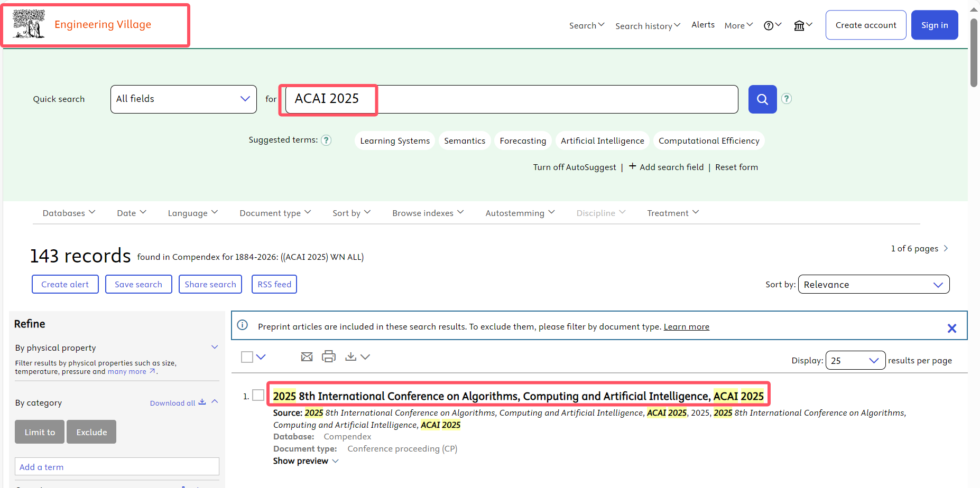Image resolution: width=980 pixels, height=488 pixels.
Task: Open the Autostemming dropdown
Action: 520,213
